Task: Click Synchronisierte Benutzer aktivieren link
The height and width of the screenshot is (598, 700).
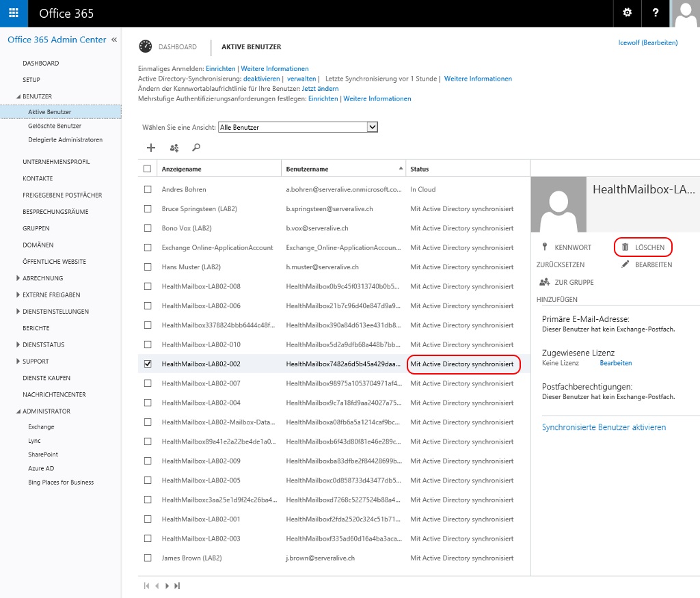Action: 604,427
